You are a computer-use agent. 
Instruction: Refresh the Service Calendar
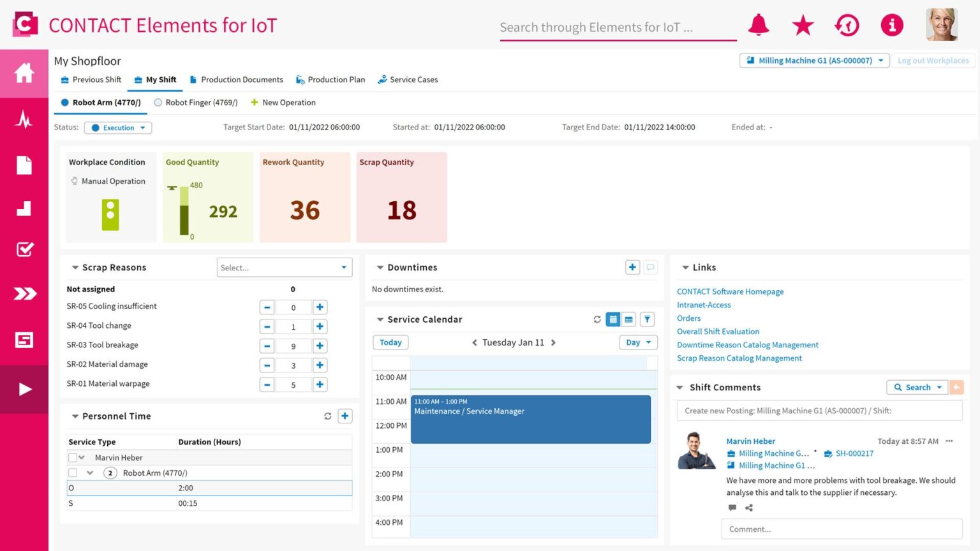pos(597,319)
